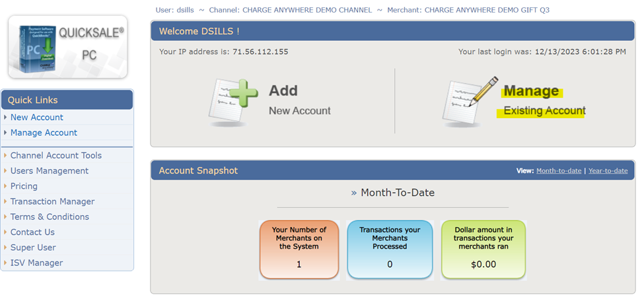Open New Account quick link

37,117
